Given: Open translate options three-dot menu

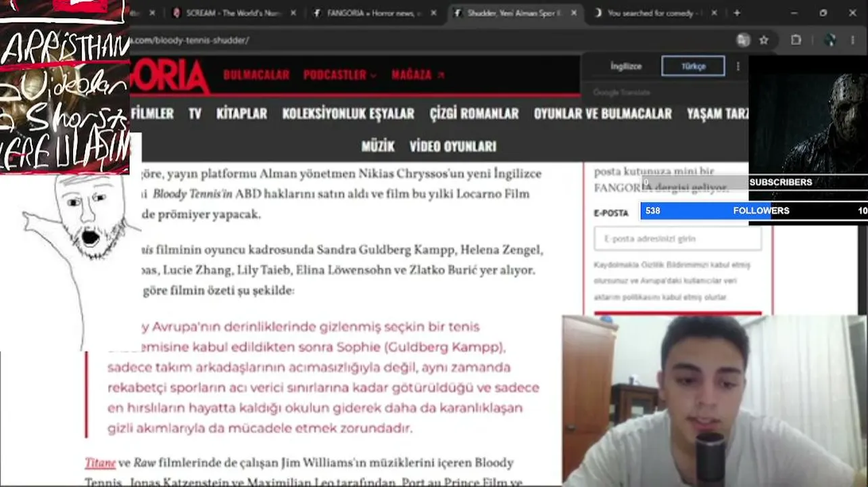Looking at the screenshot, I should click(x=738, y=66).
